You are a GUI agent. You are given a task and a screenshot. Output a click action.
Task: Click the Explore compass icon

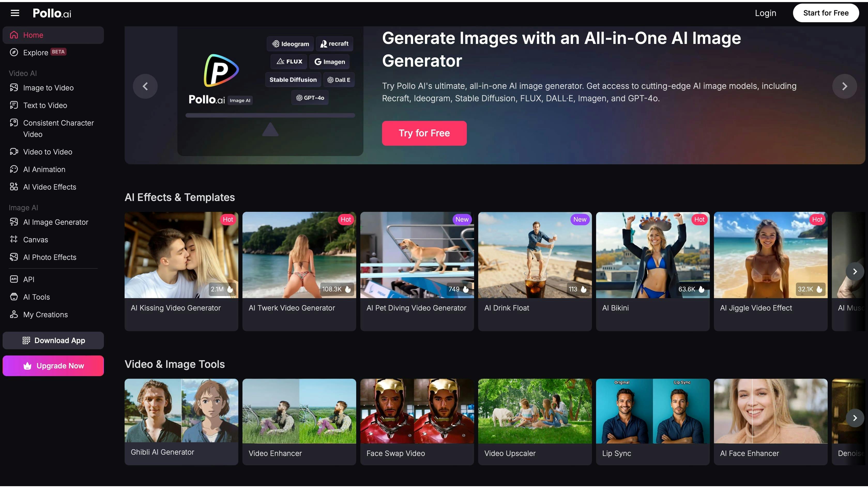pyautogui.click(x=14, y=52)
